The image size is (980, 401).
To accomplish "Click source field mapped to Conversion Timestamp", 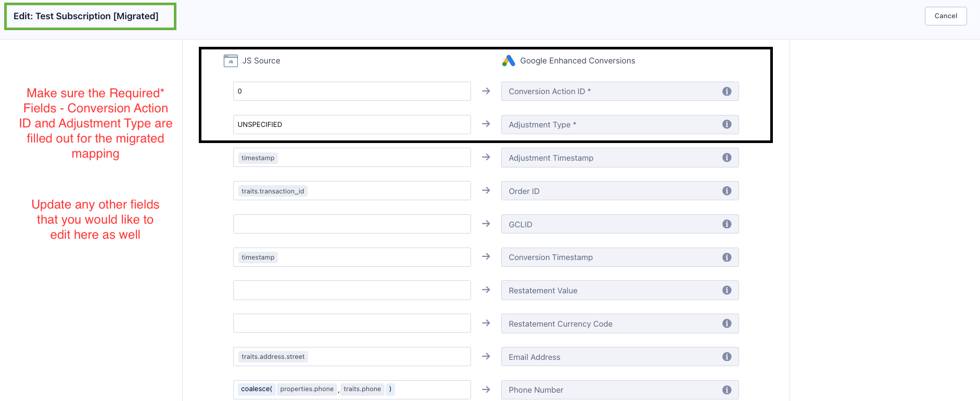I will (352, 257).
